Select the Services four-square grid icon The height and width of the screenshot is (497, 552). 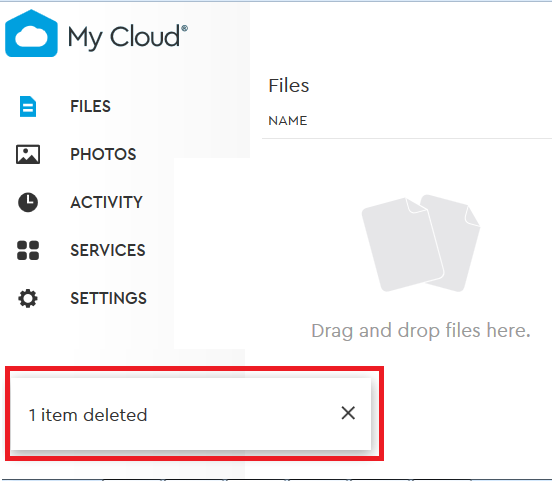[x=28, y=250]
